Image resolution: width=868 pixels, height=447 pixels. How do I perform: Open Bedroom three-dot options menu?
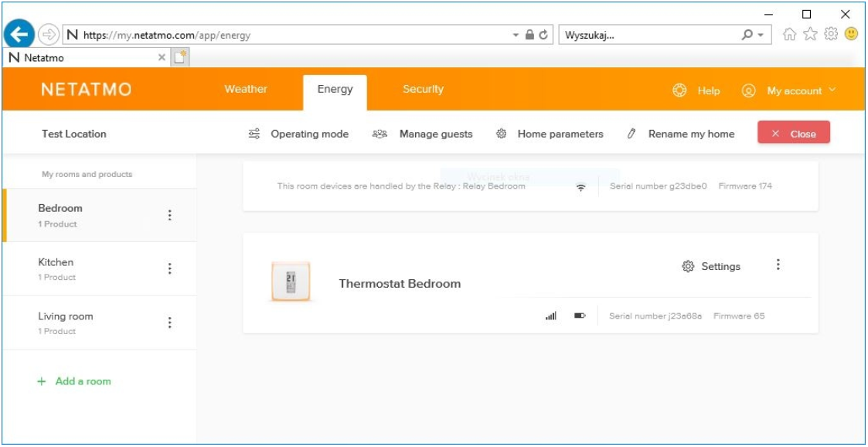[170, 215]
